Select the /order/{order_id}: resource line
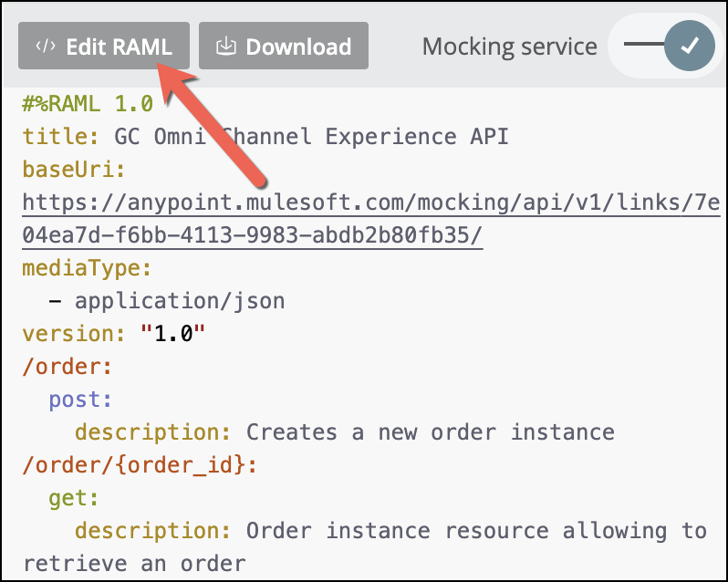The image size is (728, 582). (x=140, y=464)
